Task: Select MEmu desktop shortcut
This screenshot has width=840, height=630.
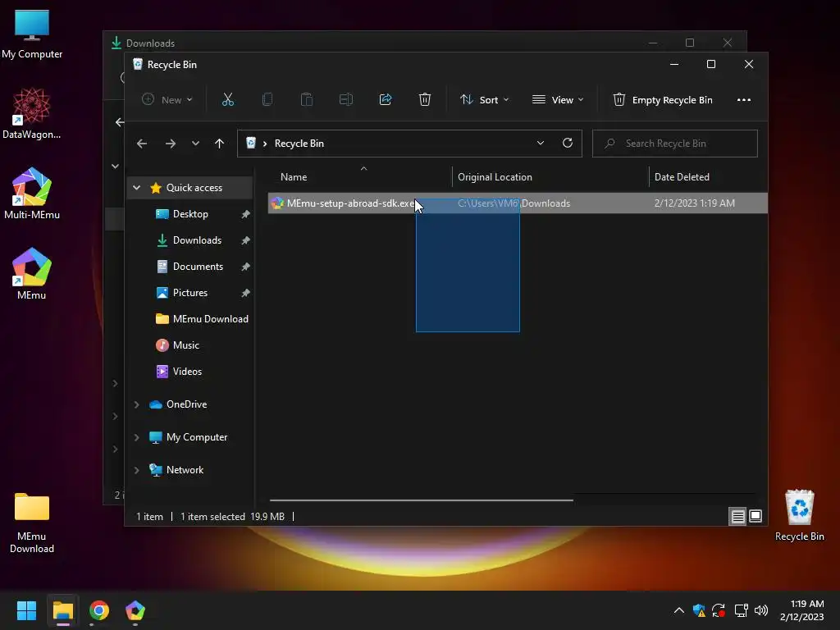Action: (32, 274)
